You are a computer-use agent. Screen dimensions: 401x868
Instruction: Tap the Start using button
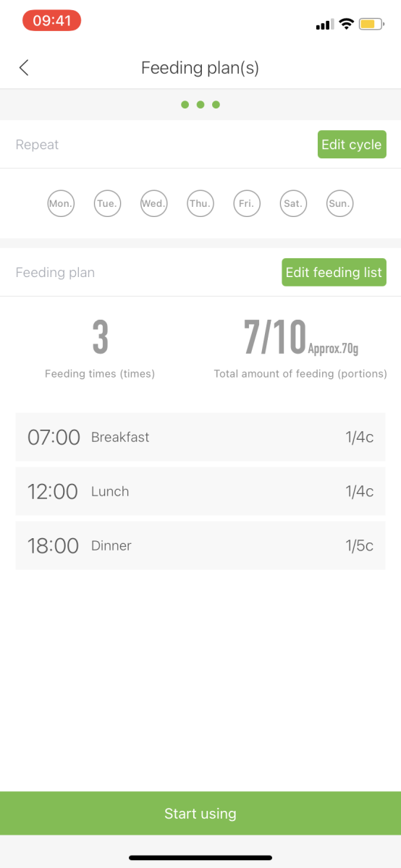pos(200,814)
